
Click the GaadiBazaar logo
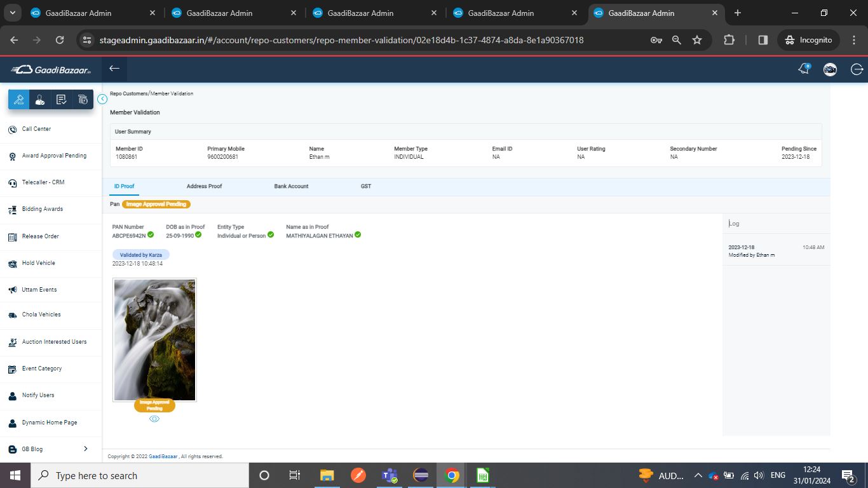[x=51, y=69]
